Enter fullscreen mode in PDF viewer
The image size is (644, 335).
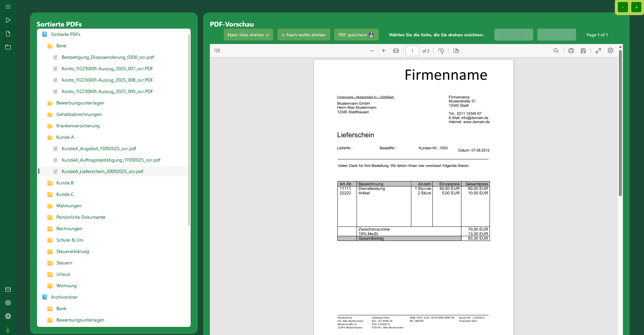pos(598,51)
